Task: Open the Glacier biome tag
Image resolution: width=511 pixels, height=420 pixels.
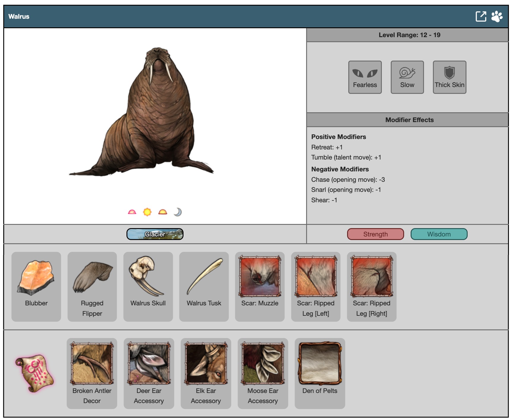Action: coord(155,234)
